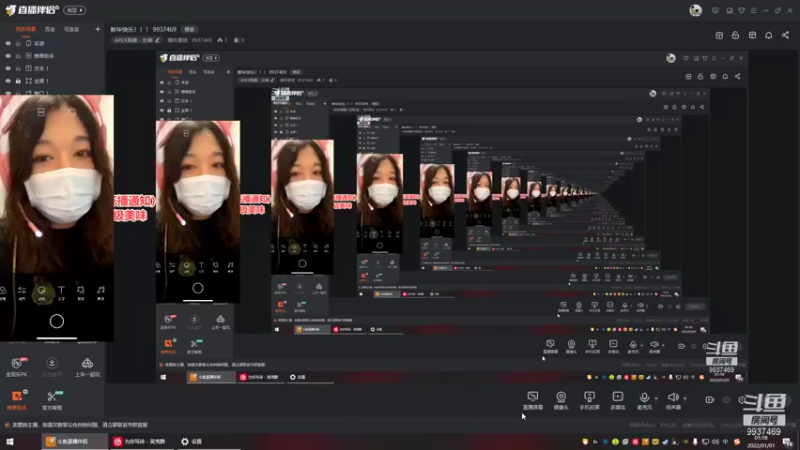Toggle eye icon for 全屏 1 layer

click(8, 81)
